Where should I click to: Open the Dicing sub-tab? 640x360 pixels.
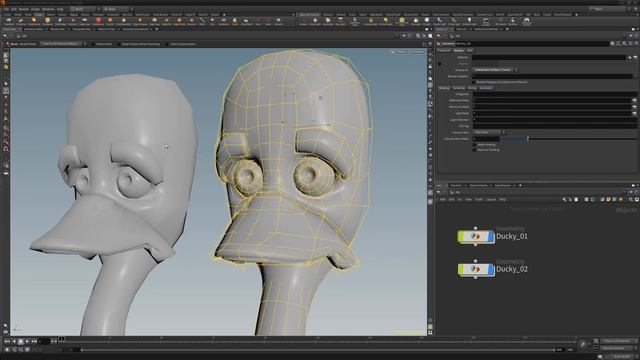(472, 88)
